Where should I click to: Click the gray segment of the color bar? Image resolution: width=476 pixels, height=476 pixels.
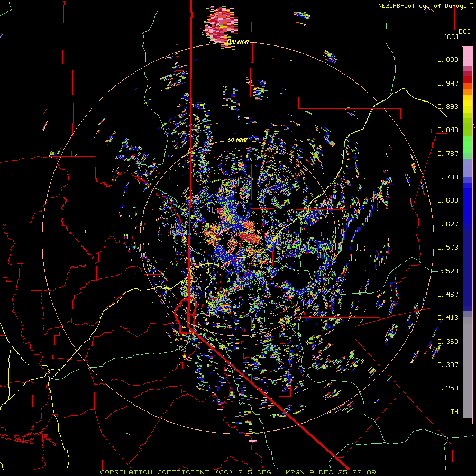pos(467,368)
